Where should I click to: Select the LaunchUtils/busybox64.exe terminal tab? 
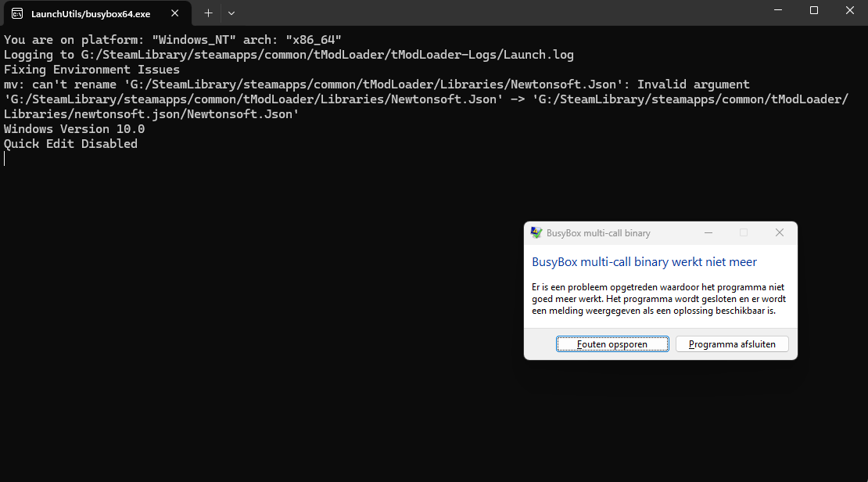(x=98, y=13)
